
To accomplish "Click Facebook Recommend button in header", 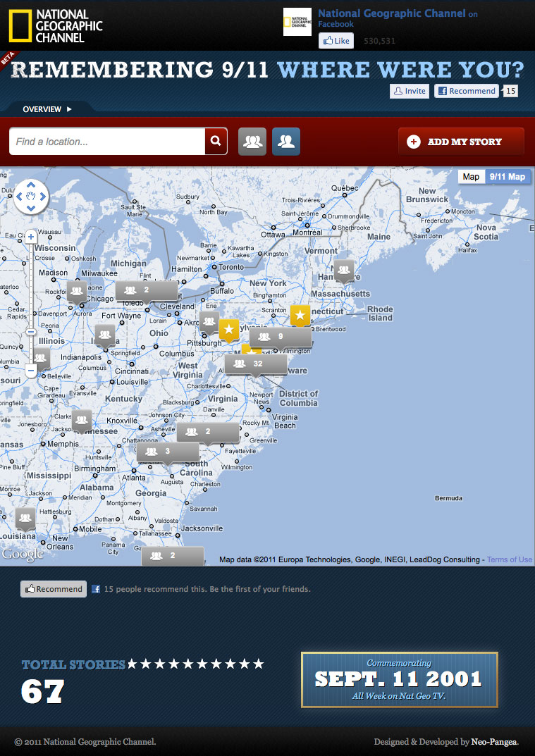I will 467,91.
